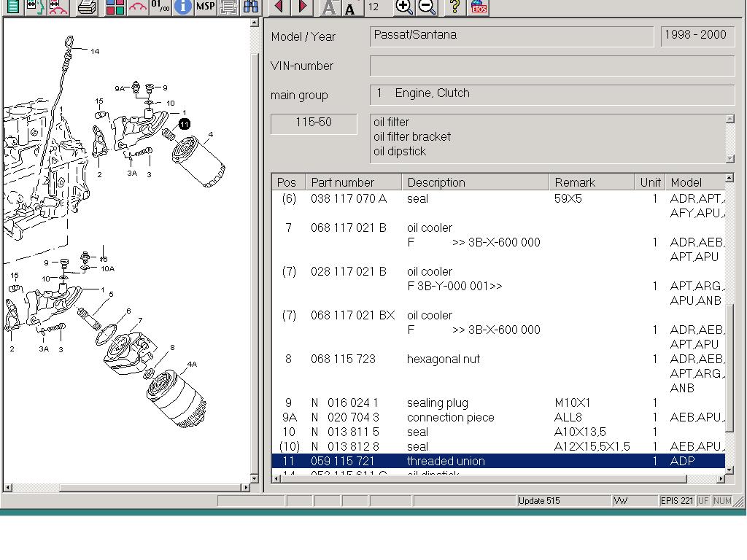This screenshot has width=747, height=560.
Task: Open binoculars search tool
Action: pyautogui.click(x=251, y=7)
